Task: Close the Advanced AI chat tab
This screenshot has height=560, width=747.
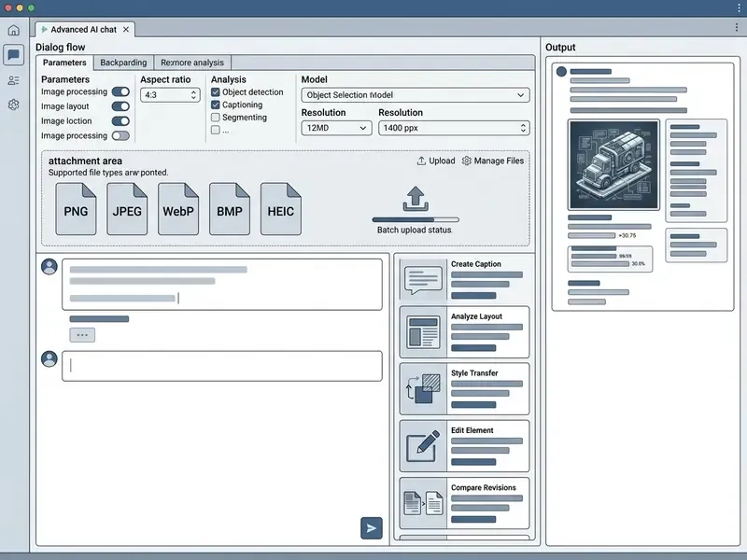Action: point(126,30)
